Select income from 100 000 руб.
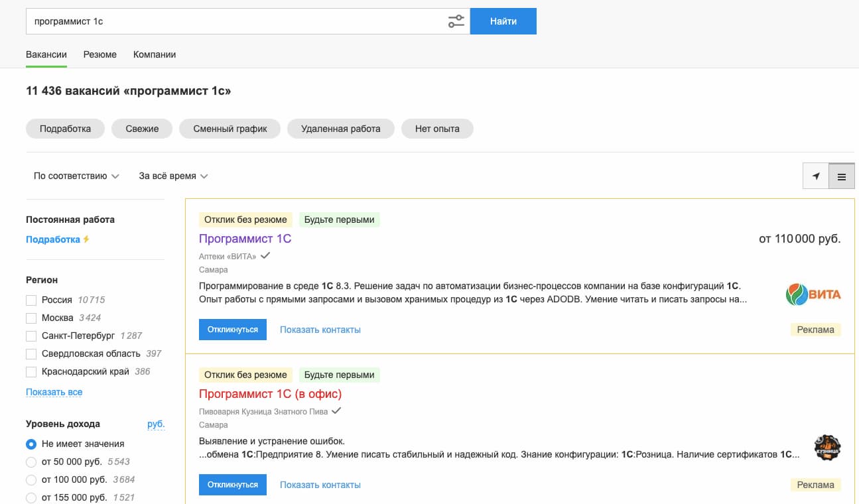The height and width of the screenshot is (504, 859). (x=31, y=479)
